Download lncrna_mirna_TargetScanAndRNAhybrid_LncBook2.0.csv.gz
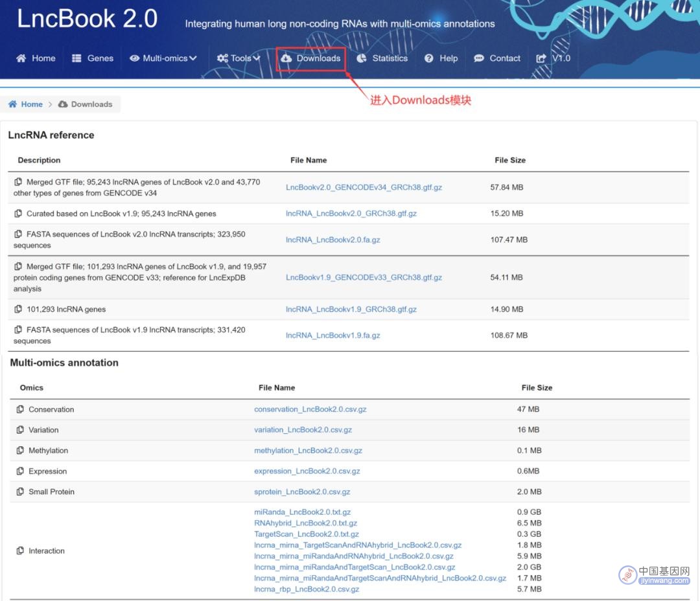The height and width of the screenshot is (601, 700). point(358,545)
